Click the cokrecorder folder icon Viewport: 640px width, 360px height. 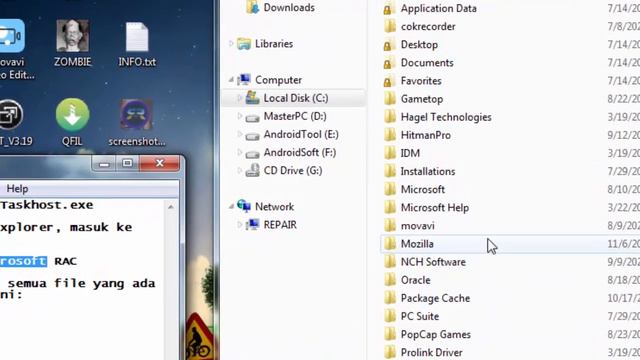[390, 27]
